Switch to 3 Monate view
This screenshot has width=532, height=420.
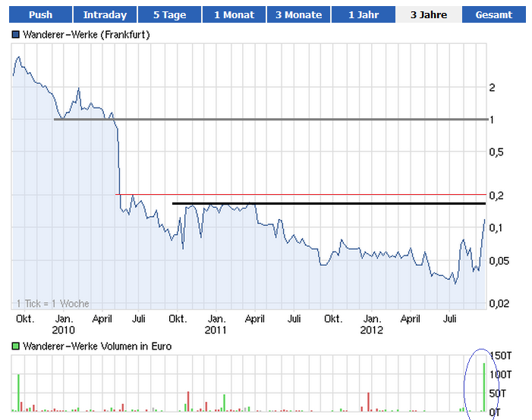(x=298, y=14)
